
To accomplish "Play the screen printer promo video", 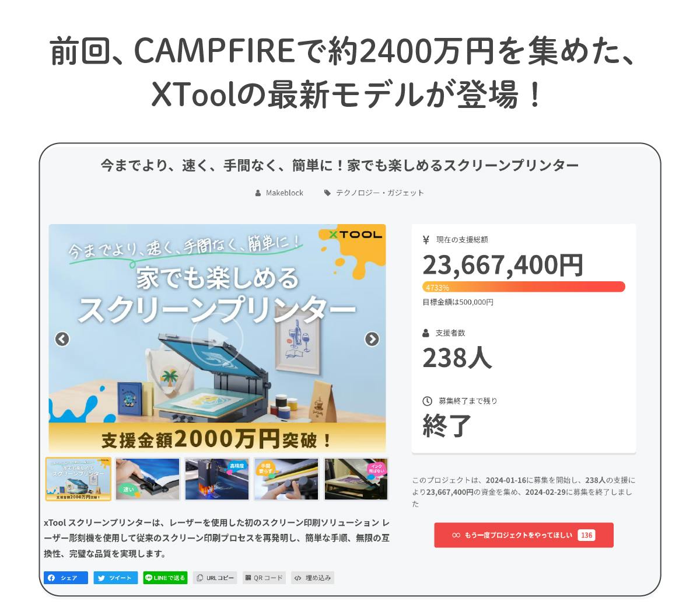I will (x=216, y=338).
